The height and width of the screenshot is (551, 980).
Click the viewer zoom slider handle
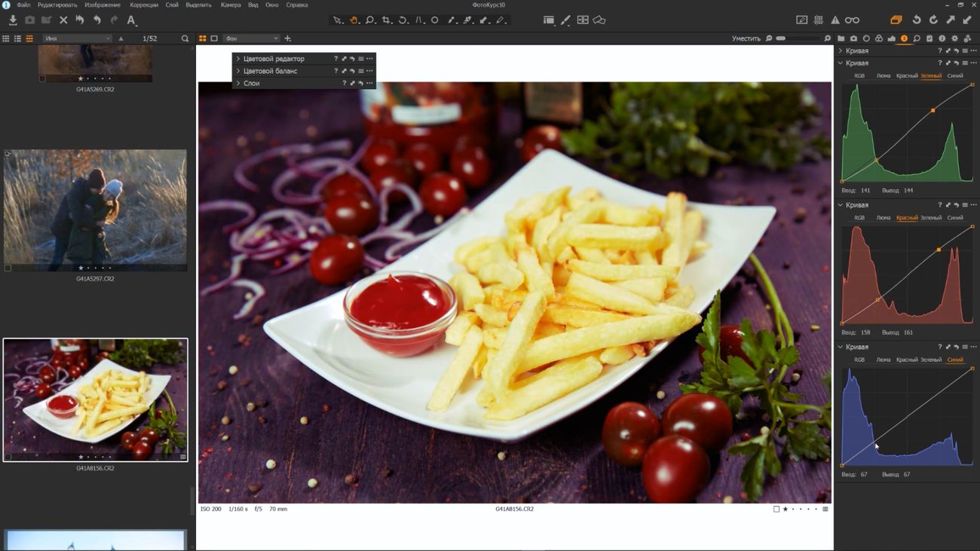[781, 38]
